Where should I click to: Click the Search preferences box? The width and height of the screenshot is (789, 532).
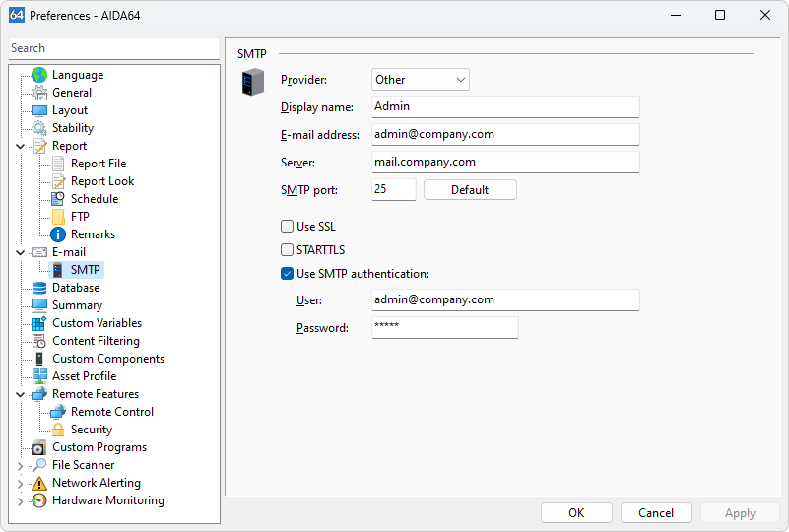click(x=113, y=48)
